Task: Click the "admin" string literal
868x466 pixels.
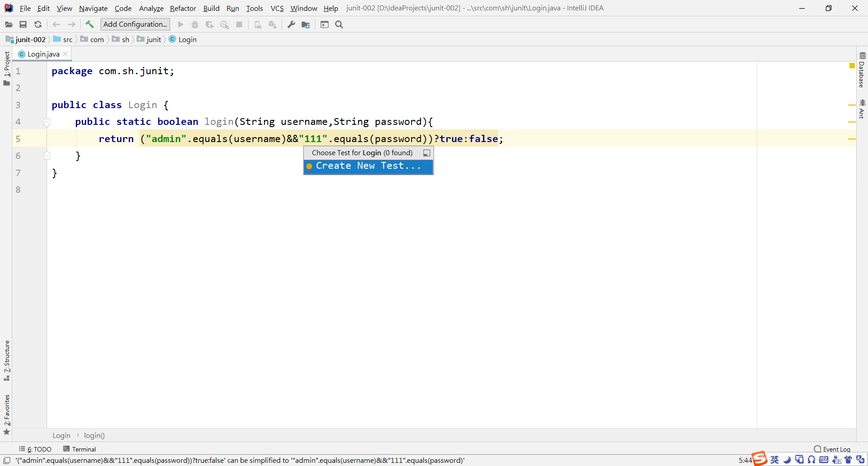Action: [x=166, y=139]
